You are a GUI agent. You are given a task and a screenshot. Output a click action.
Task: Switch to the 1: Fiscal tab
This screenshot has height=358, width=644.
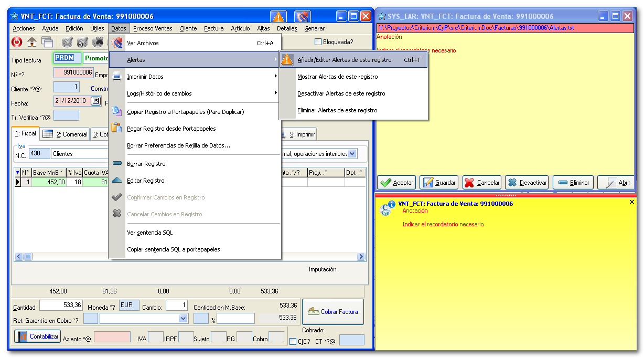click(25, 133)
